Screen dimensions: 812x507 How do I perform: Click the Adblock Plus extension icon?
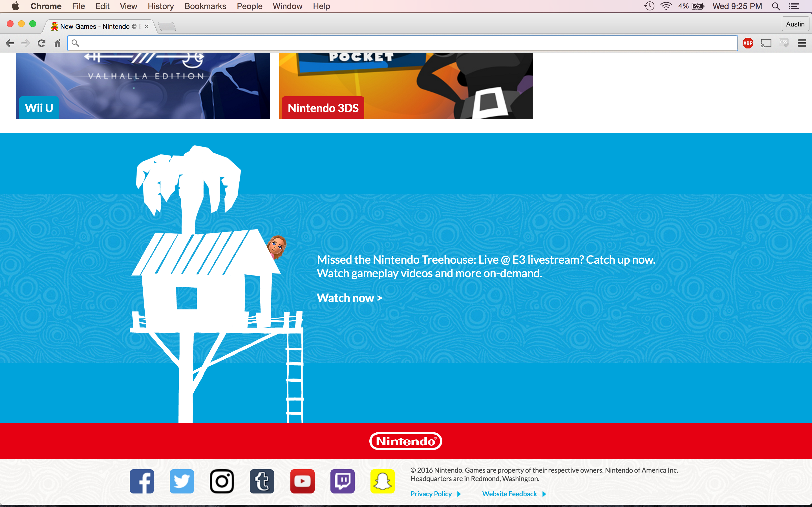coord(748,43)
